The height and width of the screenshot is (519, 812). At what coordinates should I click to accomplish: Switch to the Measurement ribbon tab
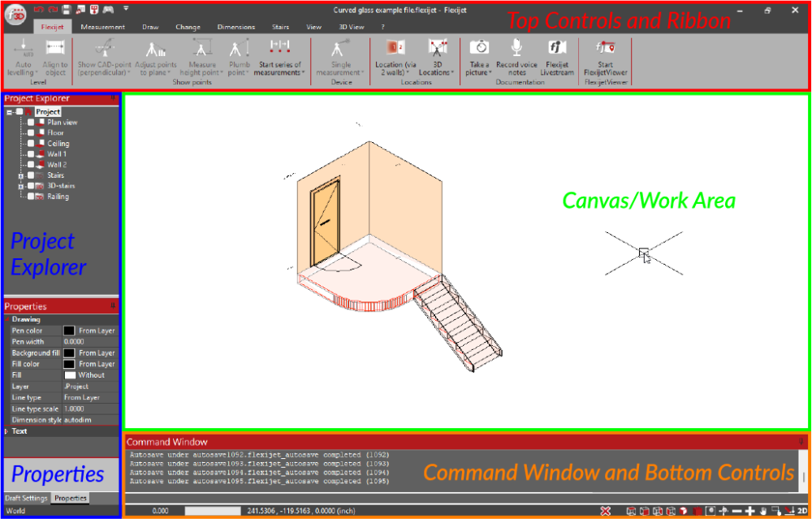click(103, 27)
